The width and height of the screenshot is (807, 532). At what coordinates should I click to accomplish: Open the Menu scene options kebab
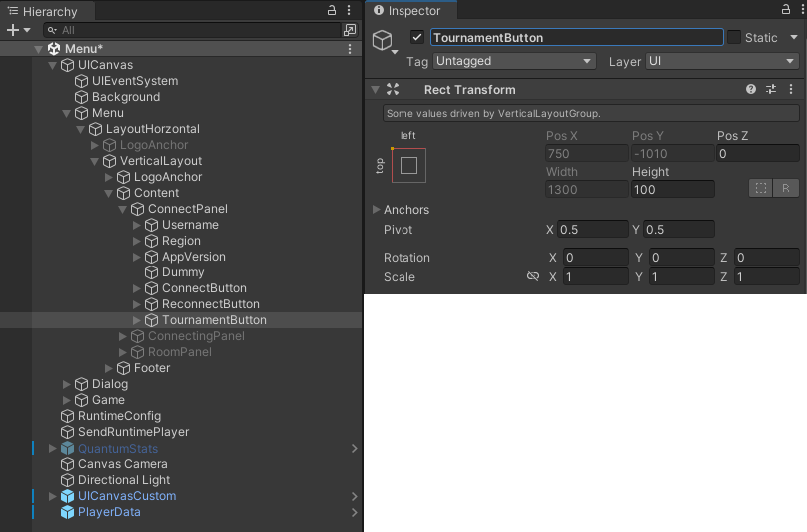[x=350, y=49]
